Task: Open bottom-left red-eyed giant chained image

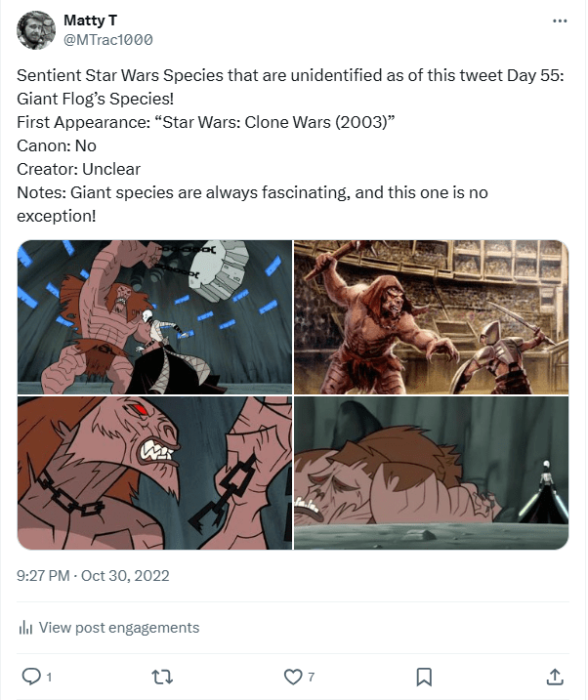Action: tap(154, 473)
